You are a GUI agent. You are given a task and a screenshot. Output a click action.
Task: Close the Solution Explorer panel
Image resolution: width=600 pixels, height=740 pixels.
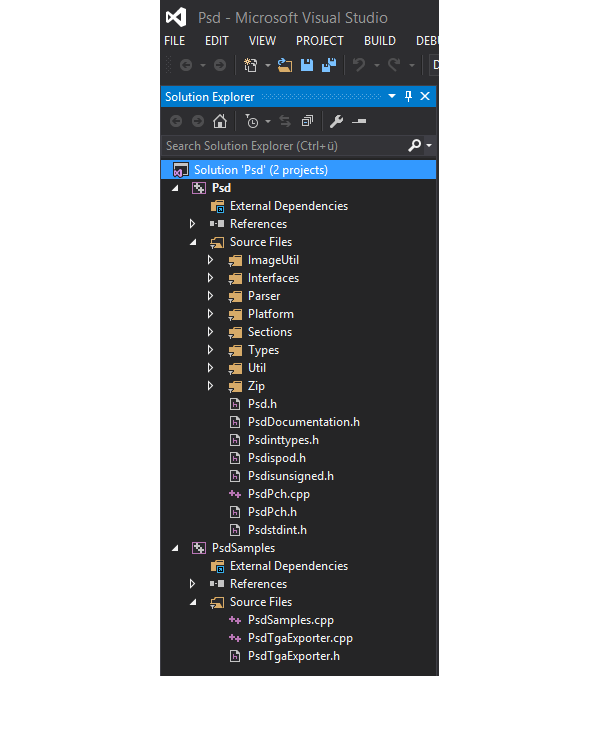(x=425, y=96)
